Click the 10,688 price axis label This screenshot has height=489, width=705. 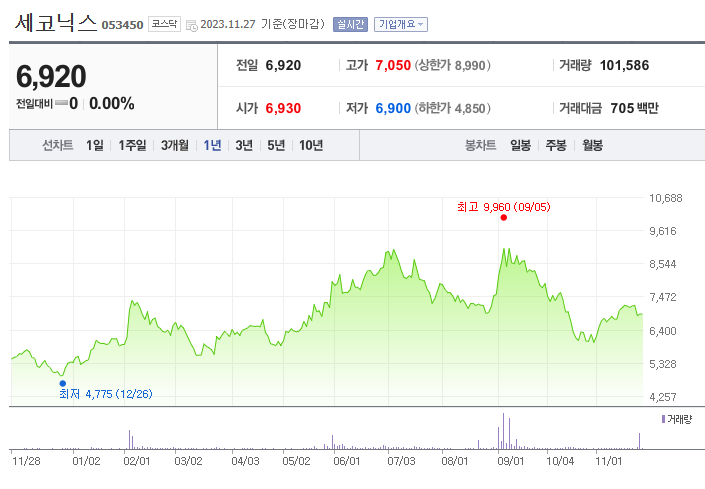coord(665,198)
